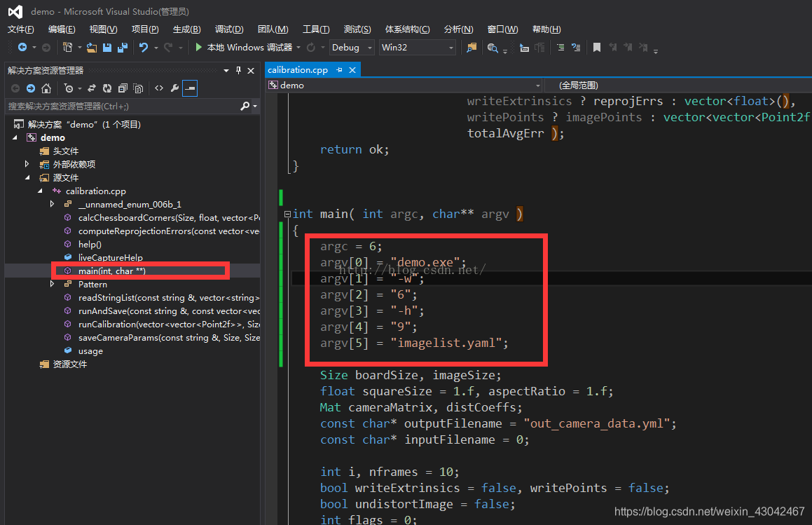Image resolution: width=812 pixels, height=525 pixels.
Task: Select the computeReprojectionErrors function item
Action: [x=169, y=231]
